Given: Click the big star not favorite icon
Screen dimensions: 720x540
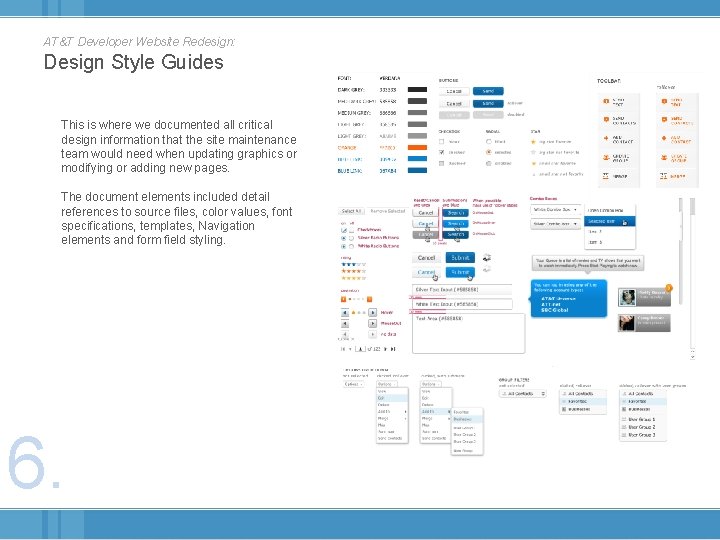Looking at the screenshot, I should click(x=533, y=152).
